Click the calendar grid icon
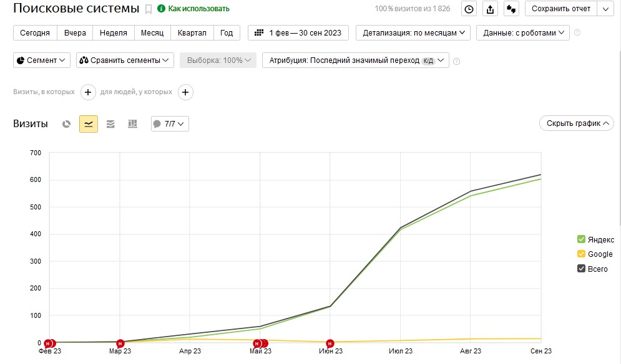 [x=259, y=32]
